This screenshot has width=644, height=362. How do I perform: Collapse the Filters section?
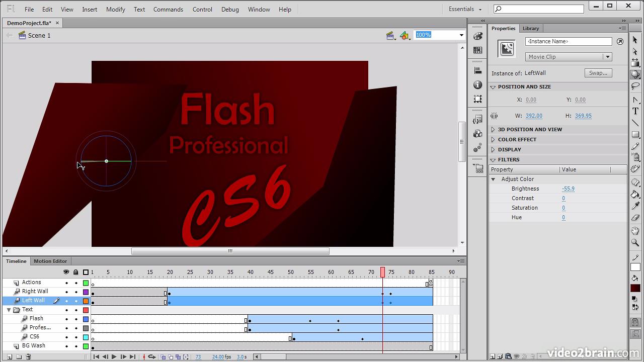point(493,160)
